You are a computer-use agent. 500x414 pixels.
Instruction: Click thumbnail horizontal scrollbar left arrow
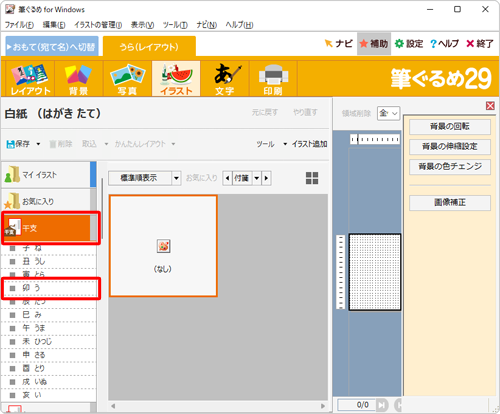[113, 406]
